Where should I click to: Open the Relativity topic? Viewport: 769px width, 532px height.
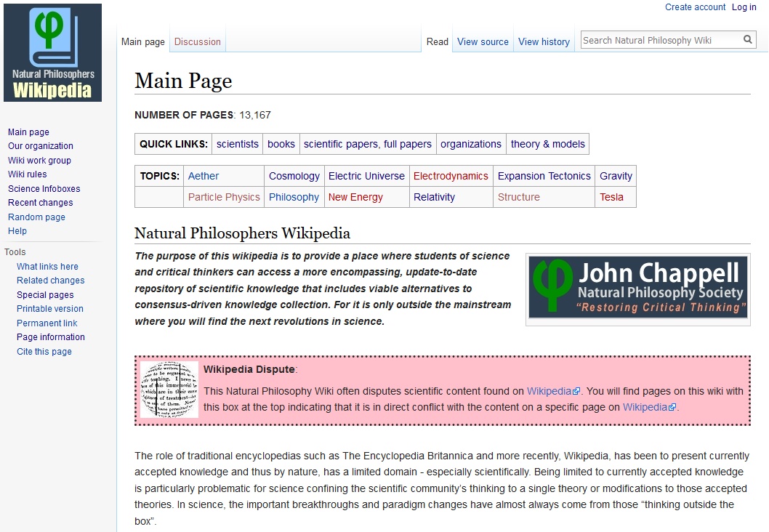coord(434,197)
